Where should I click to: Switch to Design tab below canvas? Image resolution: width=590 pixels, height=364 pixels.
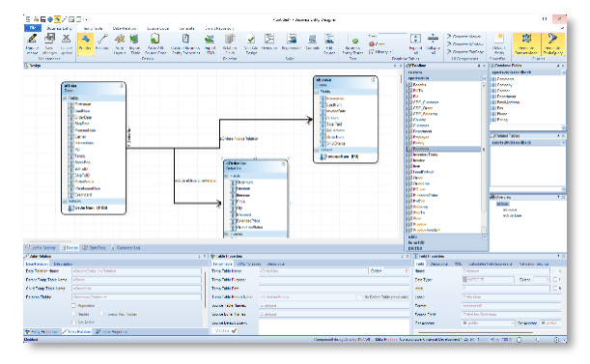click(70, 248)
